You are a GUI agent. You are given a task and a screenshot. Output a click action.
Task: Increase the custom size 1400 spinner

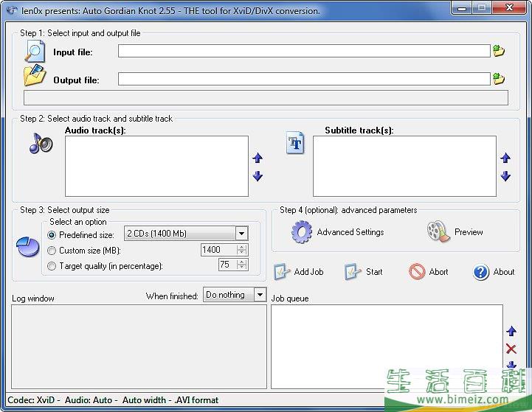coord(242,248)
